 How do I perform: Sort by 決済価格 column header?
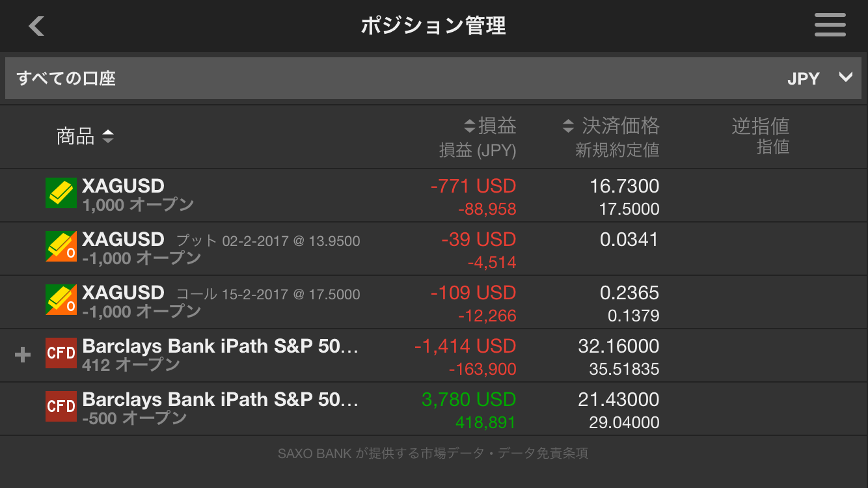[611, 126]
